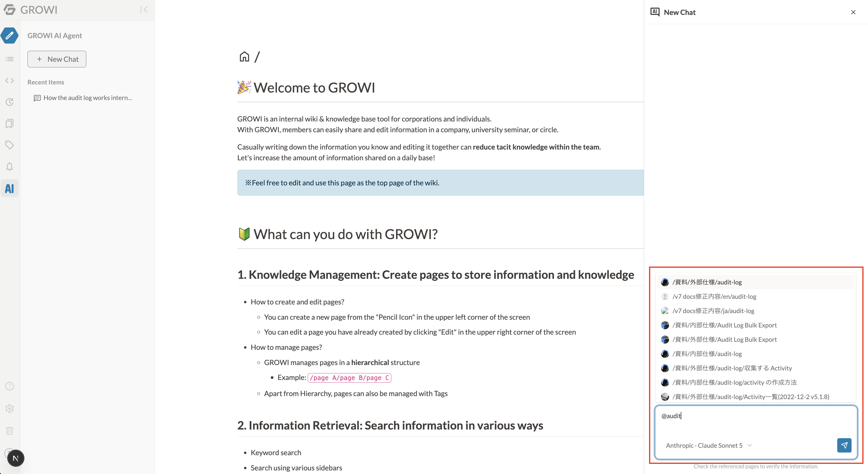Click the How to create and edit pages bullet
Screen dimensions: 868x474
297,302
